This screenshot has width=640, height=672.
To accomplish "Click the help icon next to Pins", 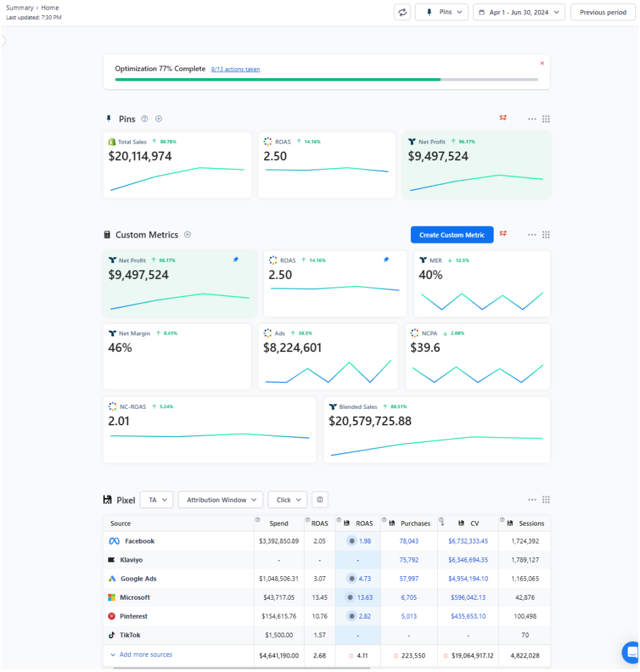I will click(x=145, y=119).
